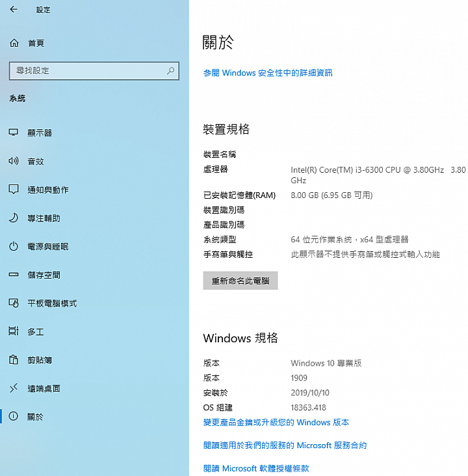Click the 顯示器 monitor icon
This screenshot has height=476, width=468.
point(14,132)
